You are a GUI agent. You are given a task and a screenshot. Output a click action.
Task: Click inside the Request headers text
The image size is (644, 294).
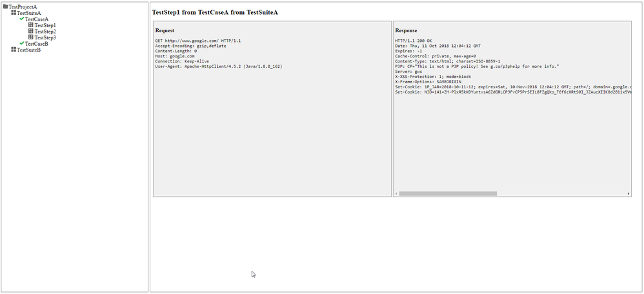click(x=206, y=56)
